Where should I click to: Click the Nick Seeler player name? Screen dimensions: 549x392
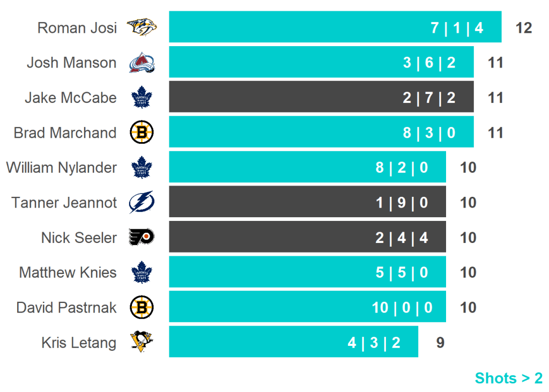(79, 238)
